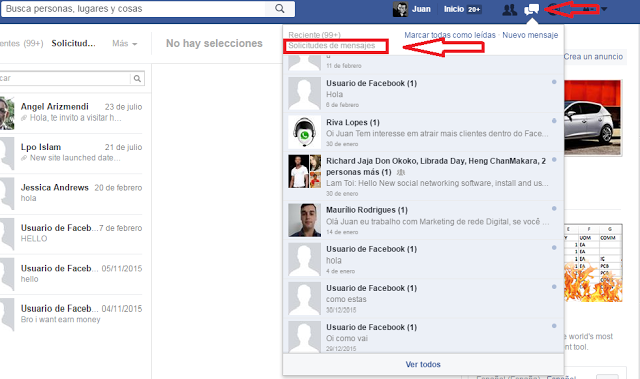Open the 'como estas' 30/12/2015 message
This screenshot has width=640, height=379.
pos(423,299)
